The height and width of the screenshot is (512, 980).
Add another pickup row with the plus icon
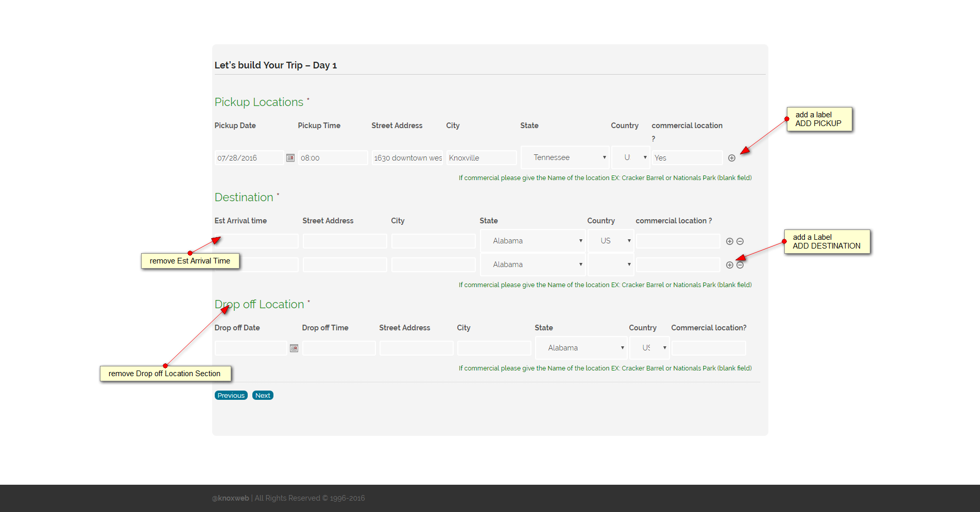click(732, 158)
